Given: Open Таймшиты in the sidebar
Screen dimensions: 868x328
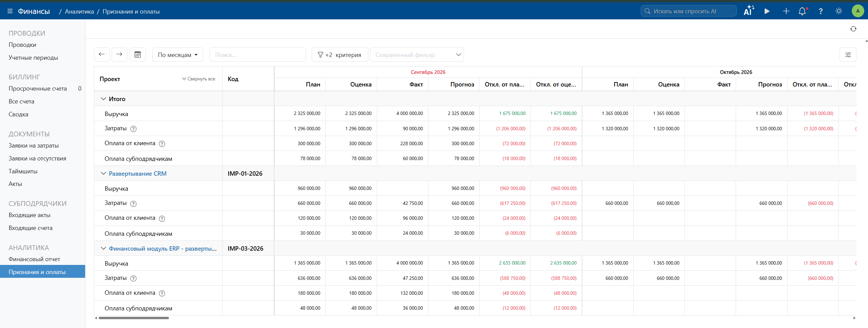Looking at the screenshot, I should (x=23, y=171).
